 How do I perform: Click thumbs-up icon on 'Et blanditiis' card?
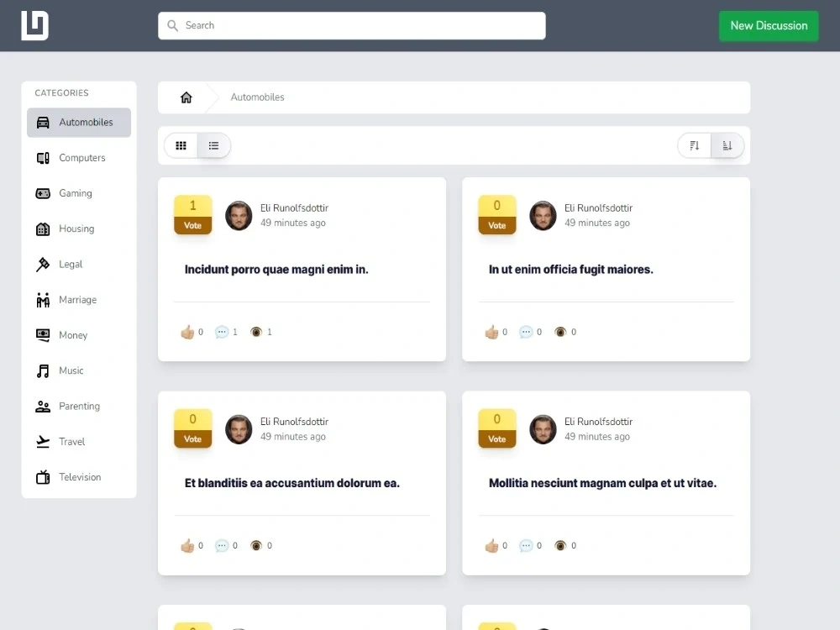(x=187, y=546)
